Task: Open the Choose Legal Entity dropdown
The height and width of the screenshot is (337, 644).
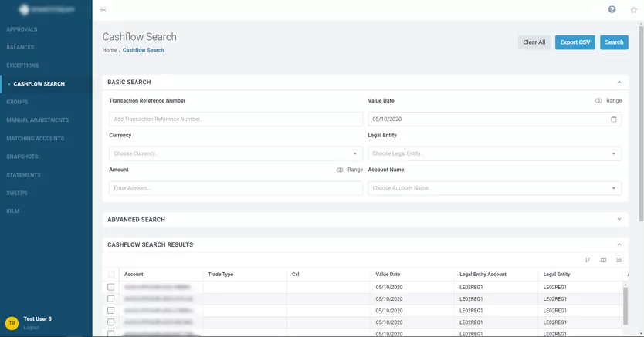Action: (x=494, y=153)
